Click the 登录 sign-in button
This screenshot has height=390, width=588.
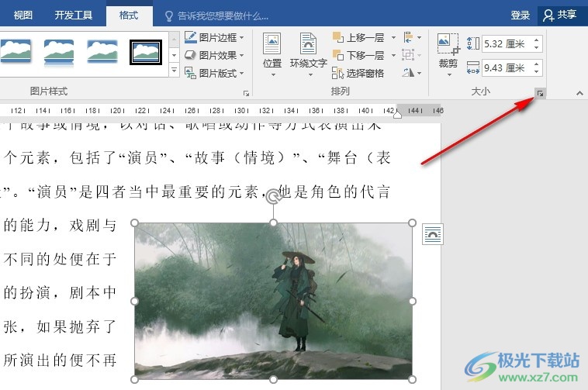520,16
